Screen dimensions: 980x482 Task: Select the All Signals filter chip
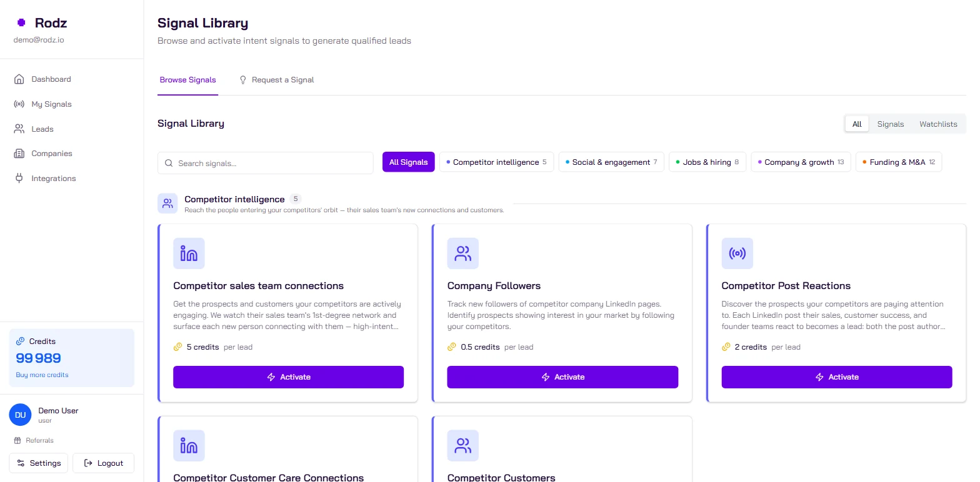click(409, 162)
